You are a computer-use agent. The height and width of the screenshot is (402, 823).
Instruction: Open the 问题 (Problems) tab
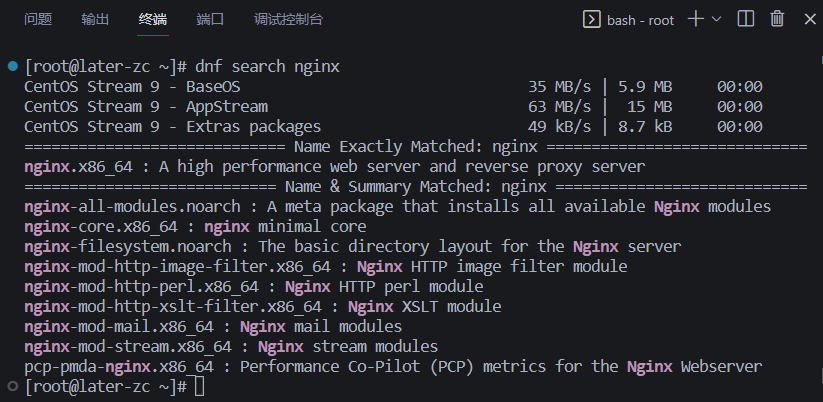click(38, 20)
